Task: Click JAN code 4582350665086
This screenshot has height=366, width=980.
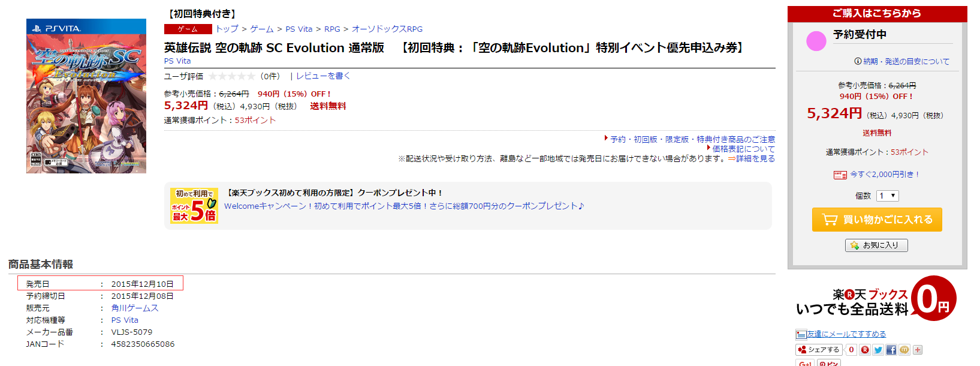Action: coord(143,344)
